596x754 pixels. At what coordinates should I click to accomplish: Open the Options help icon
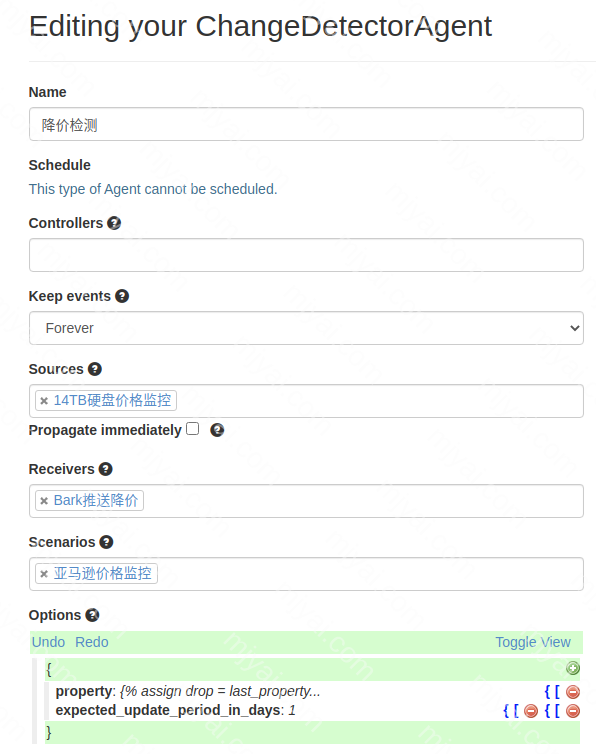[x=92, y=616]
